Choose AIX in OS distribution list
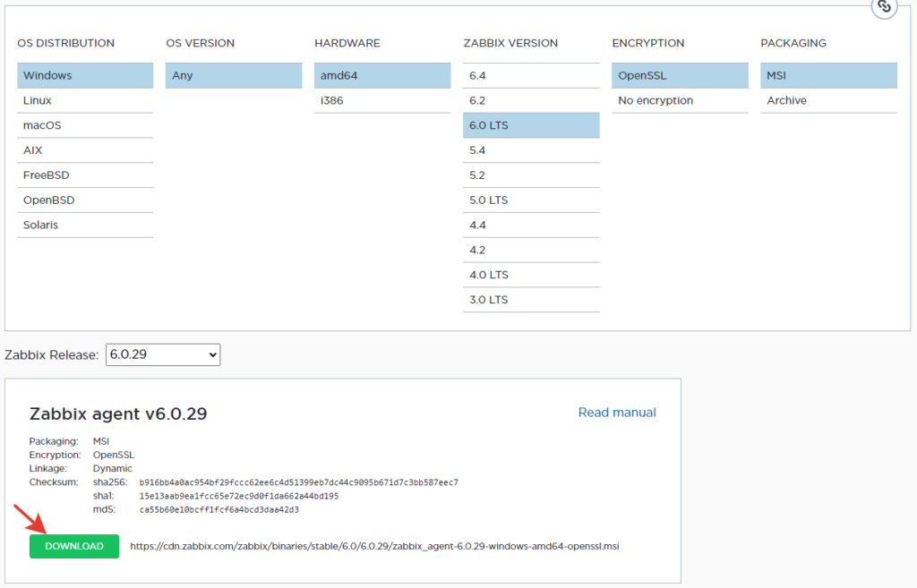Screen dimensions: 917x588 tap(85, 150)
